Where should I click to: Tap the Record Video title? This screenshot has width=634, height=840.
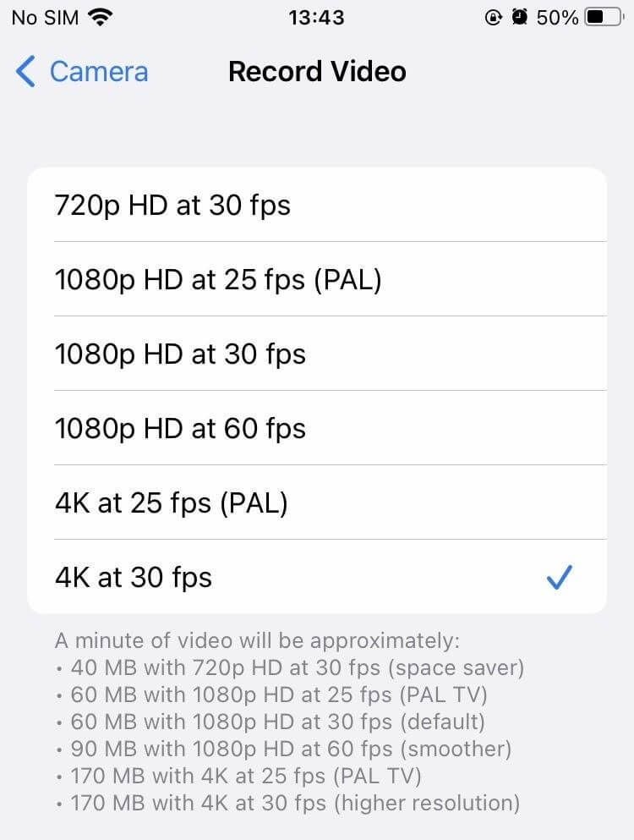(x=317, y=72)
